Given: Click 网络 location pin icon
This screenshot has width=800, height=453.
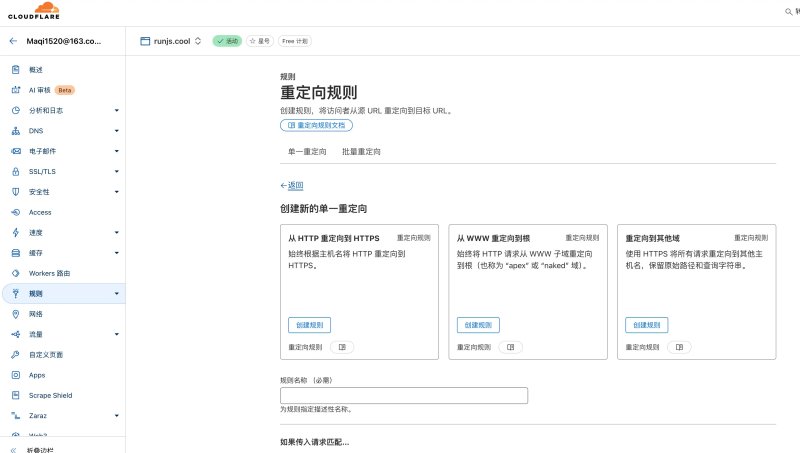Looking at the screenshot, I should pyautogui.click(x=16, y=314).
